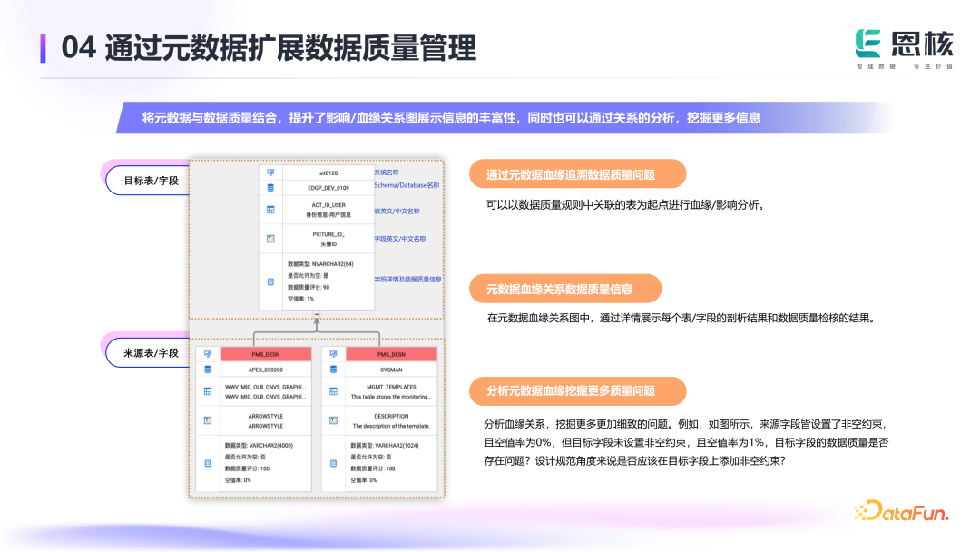Click the system icon beside sit0120
The image size is (980, 552).
[x=270, y=172]
